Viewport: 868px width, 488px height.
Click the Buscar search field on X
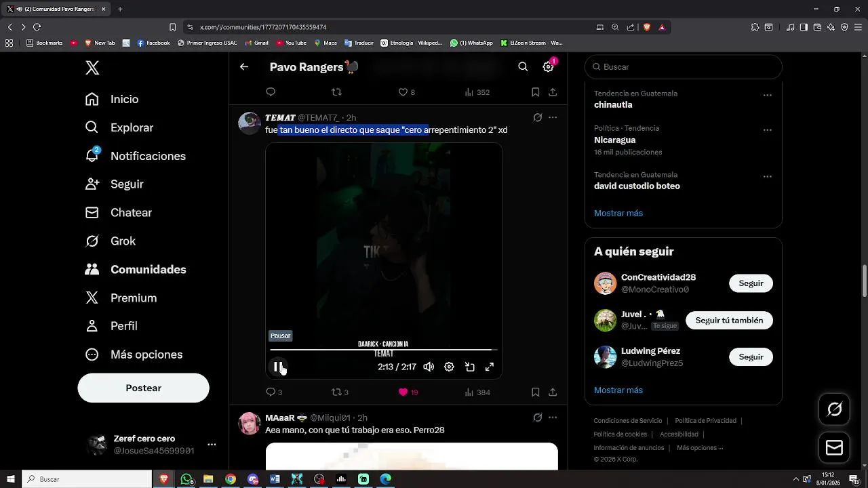(684, 67)
